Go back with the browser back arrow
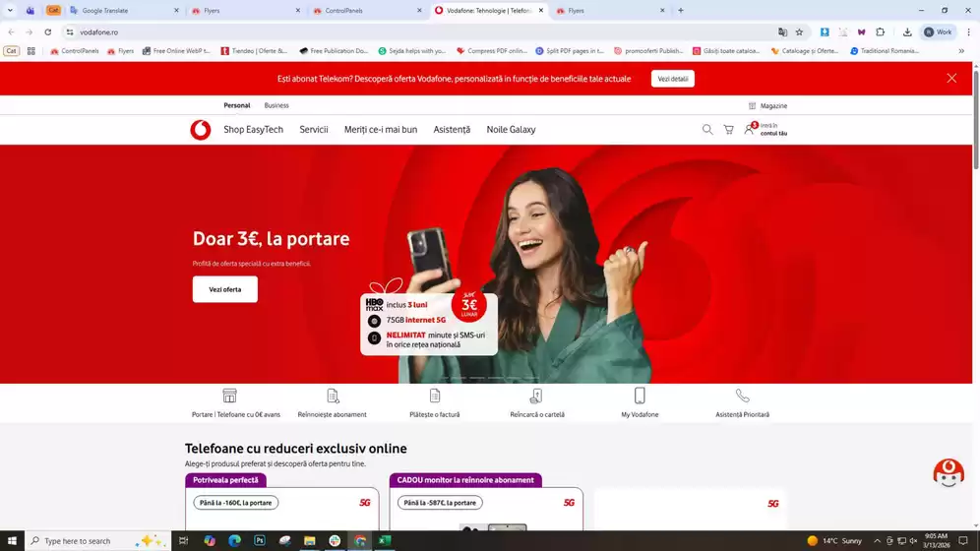 (11, 31)
